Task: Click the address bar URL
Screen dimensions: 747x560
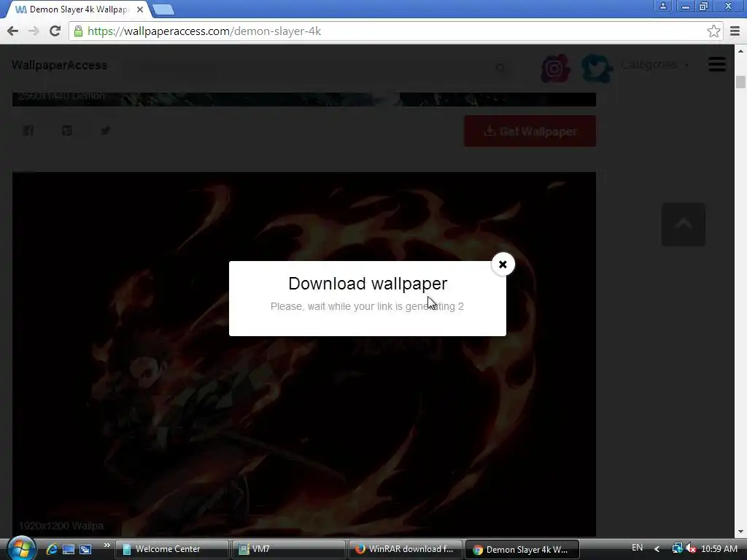Action: (204, 31)
